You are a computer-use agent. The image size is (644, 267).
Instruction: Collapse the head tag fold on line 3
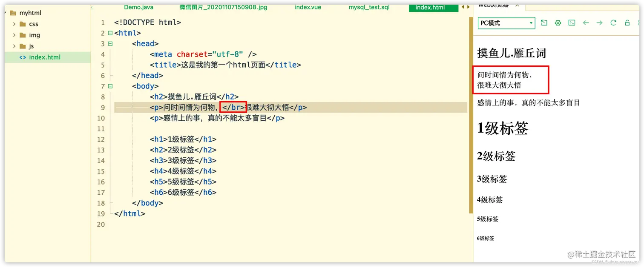(110, 44)
